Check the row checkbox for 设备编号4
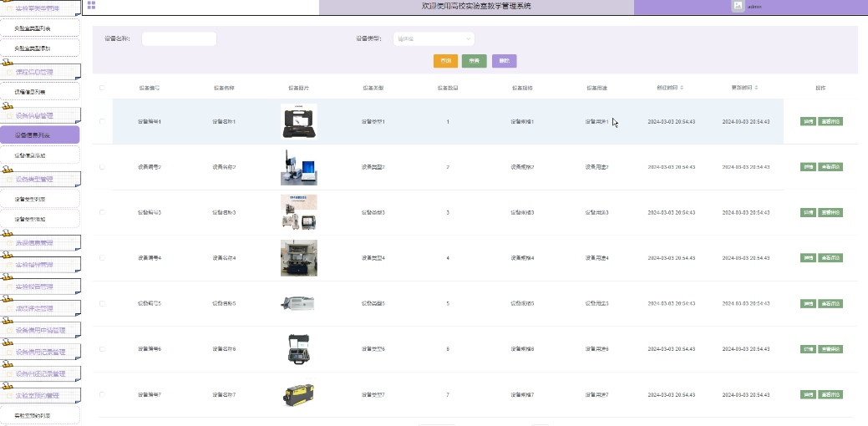 tap(103, 258)
